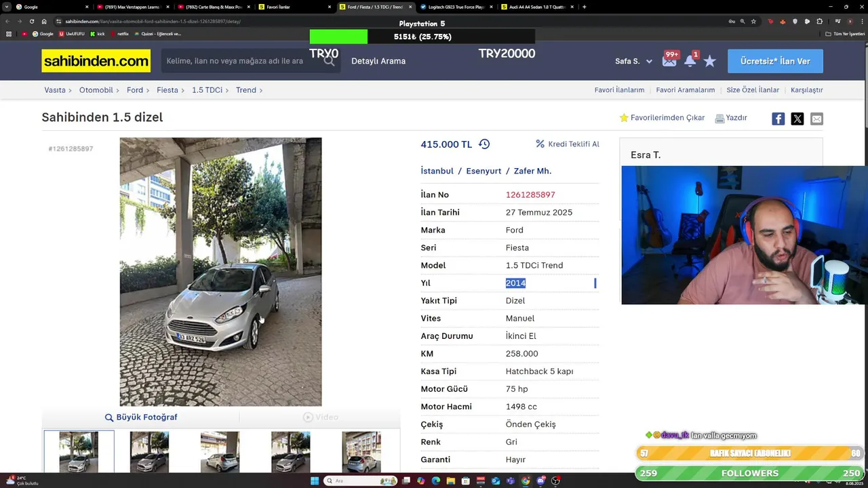The height and width of the screenshot is (488, 868).
Task: Share the listing by email icon
Action: pos(816,119)
